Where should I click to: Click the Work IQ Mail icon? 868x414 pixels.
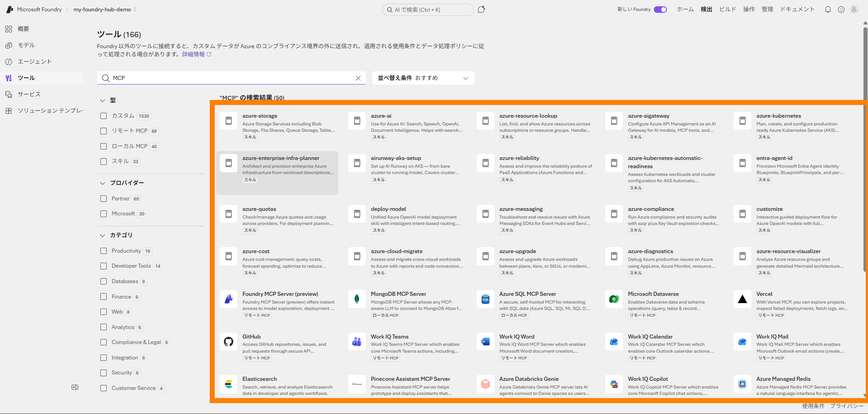(742, 342)
